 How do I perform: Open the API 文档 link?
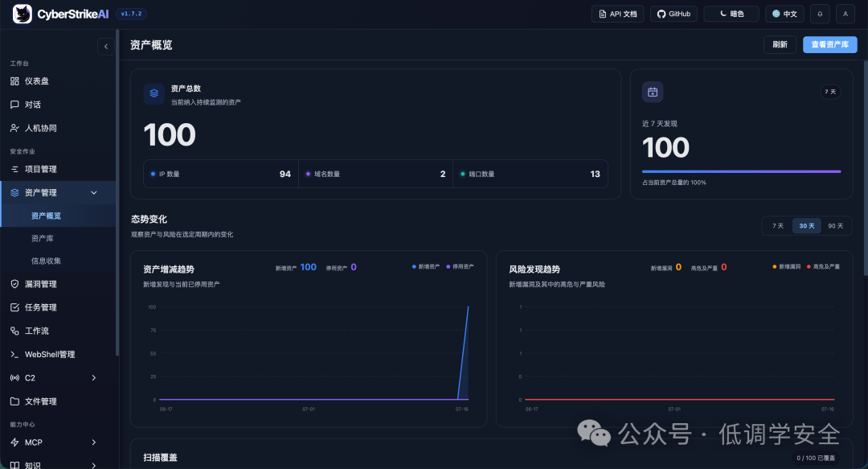tap(618, 14)
